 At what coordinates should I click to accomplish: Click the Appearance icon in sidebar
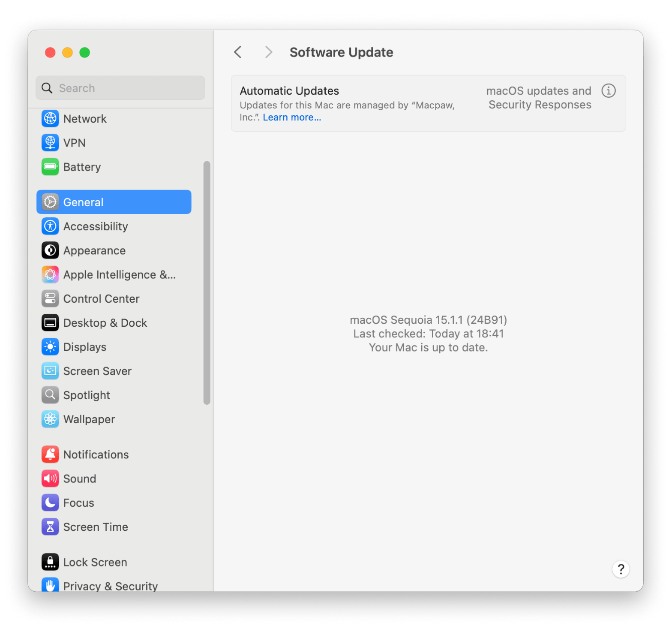pyautogui.click(x=50, y=250)
